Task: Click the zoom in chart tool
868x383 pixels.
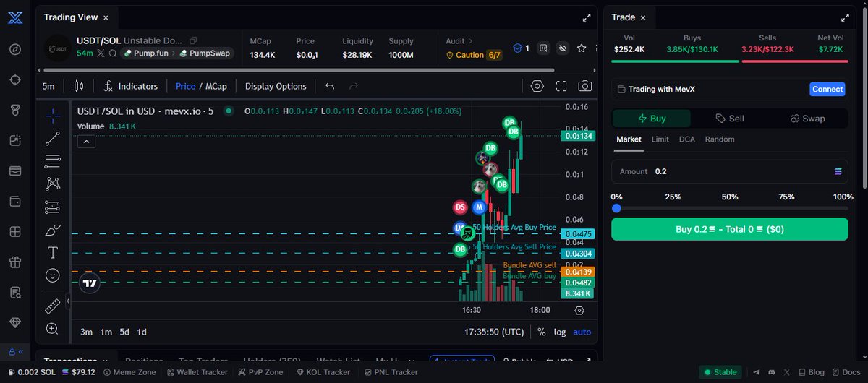Action: [x=52, y=329]
